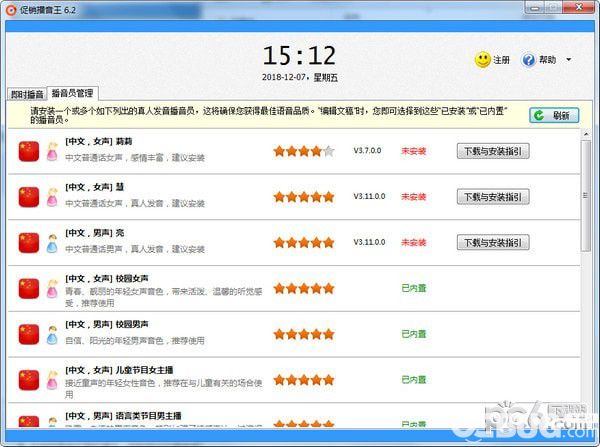This screenshot has height=447, width=600.
Task: Click the vertical scrollbar thumb of voice list
Action: pyautogui.click(x=585, y=196)
